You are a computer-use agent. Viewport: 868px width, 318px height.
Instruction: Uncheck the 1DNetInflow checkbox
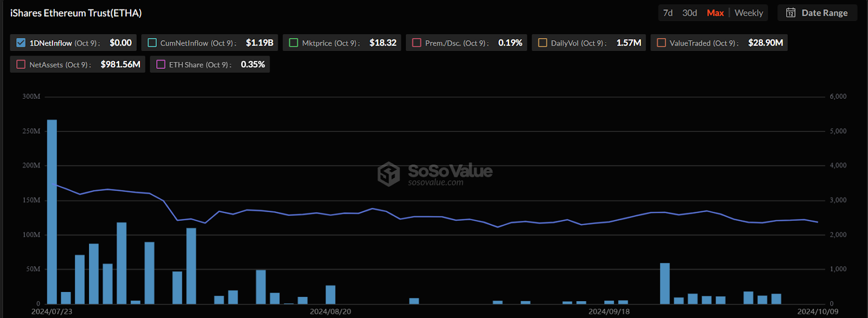click(x=21, y=43)
